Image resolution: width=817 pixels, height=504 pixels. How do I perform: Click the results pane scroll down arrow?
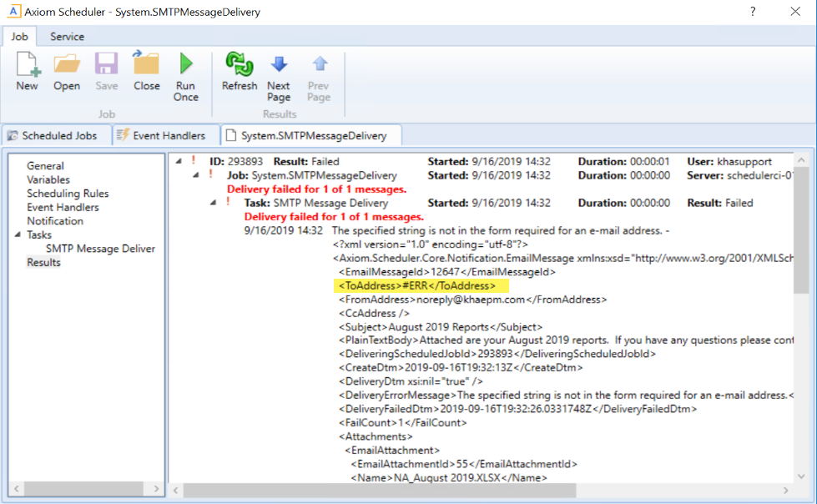pyautogui.click(x=801, y=476)
